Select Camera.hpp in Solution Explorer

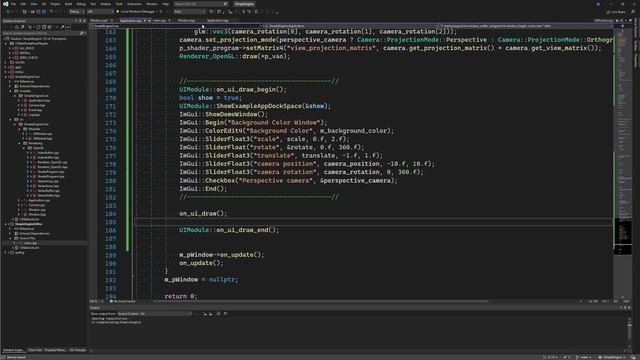37,105
